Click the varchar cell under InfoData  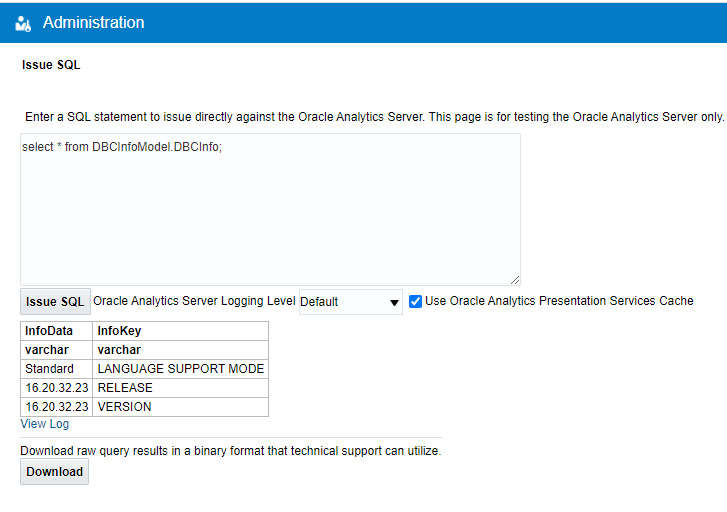coord(45,350)
